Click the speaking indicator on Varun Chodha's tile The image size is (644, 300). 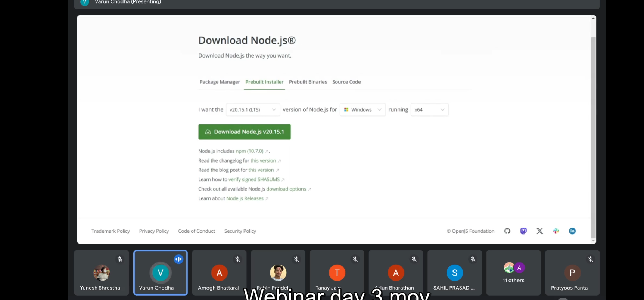click(179, 259)
